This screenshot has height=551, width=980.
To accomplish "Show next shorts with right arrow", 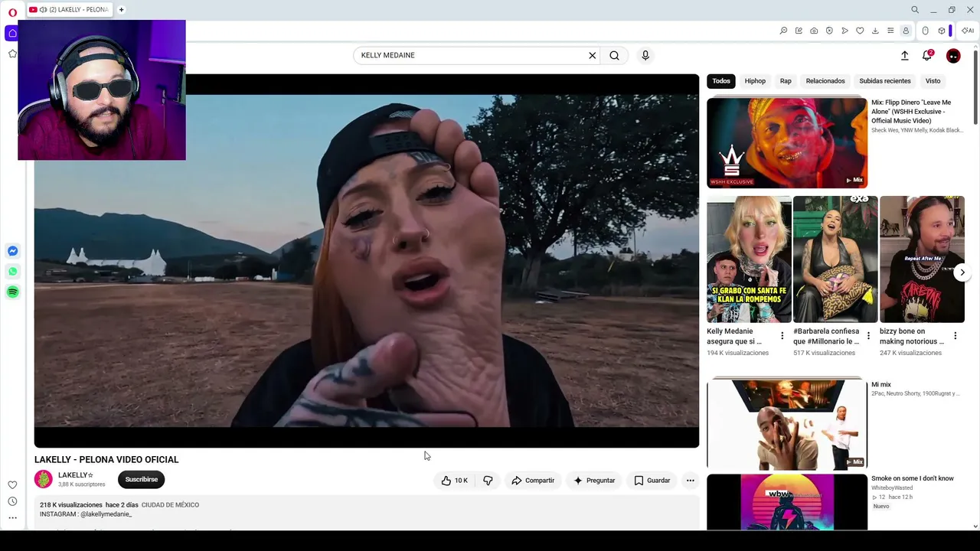I will click(x=962, y=272).
